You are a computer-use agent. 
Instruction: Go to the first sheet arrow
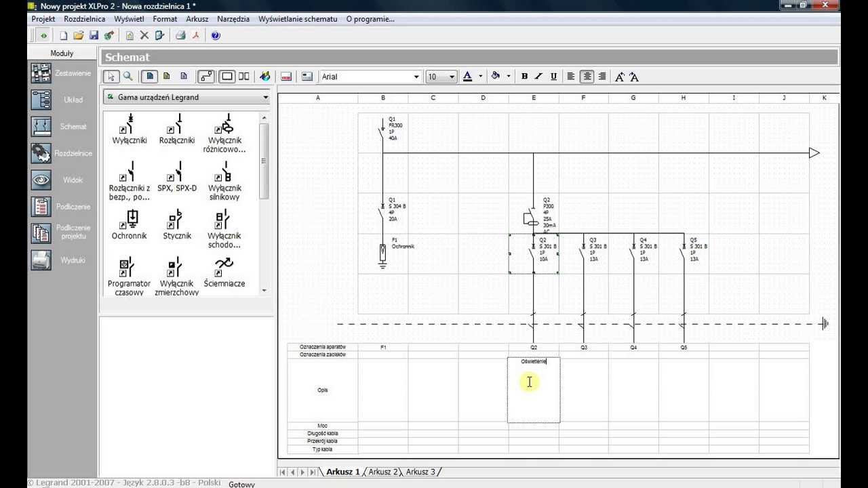pyautogui.click(x=284, y=472)
